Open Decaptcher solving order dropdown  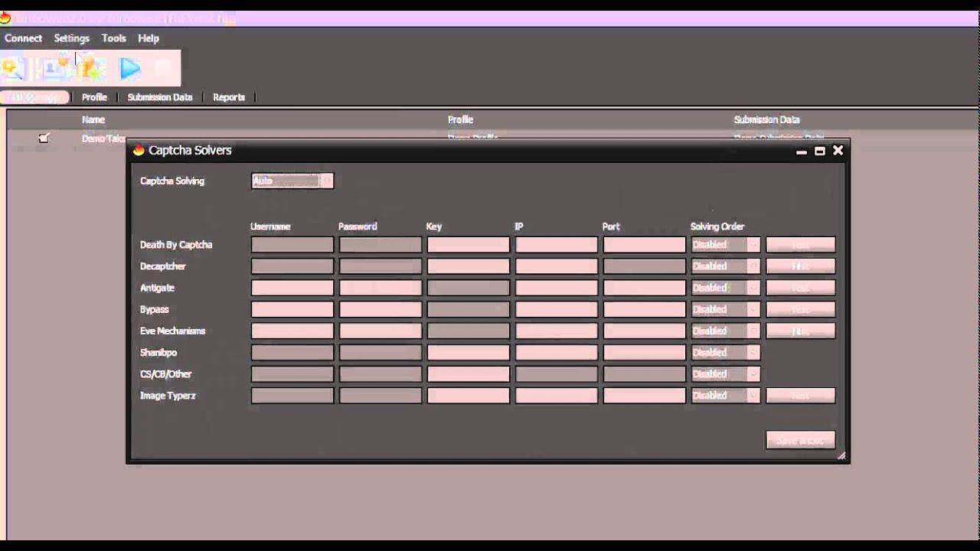tap(726, 266)
